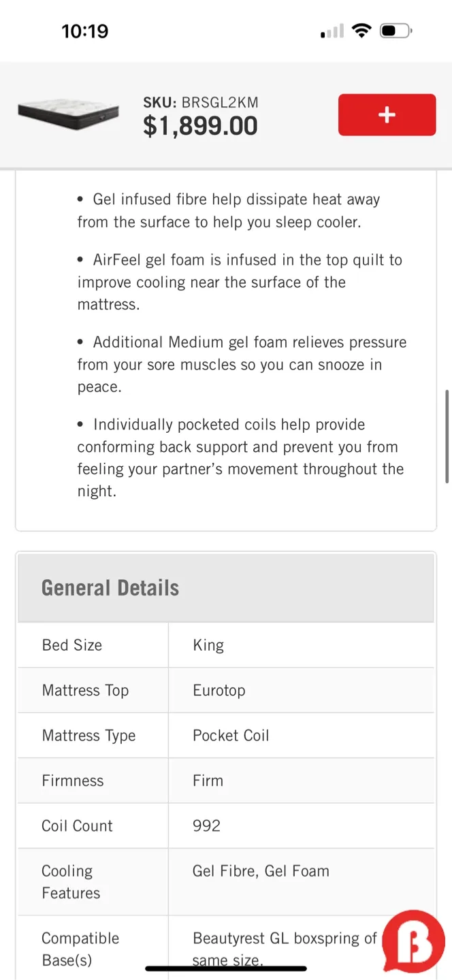Select Pocket Coil mattress type value

[230, 735]
